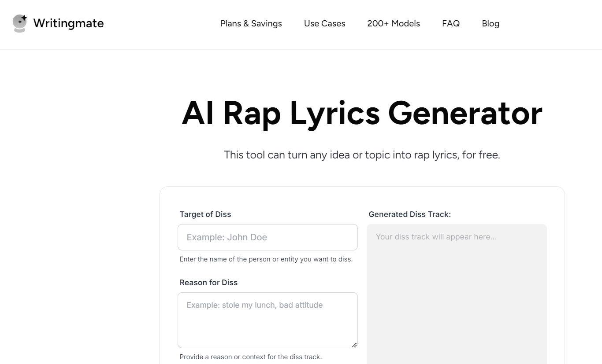Click the Reason for Diss label
Image resolution: width=602 pixels, height=364 pixels.
pyautogui.click(x=208, y=282)
